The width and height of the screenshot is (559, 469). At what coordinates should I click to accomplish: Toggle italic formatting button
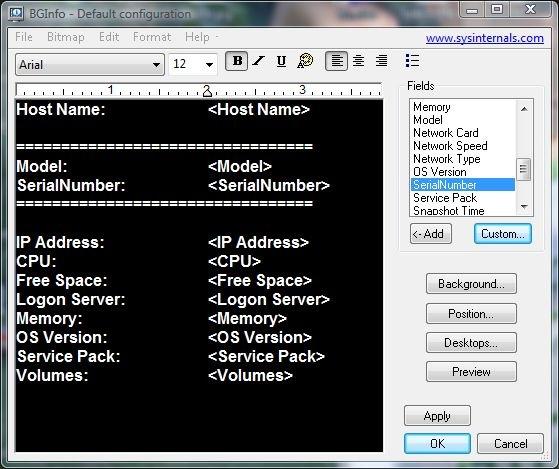point(258,61)
